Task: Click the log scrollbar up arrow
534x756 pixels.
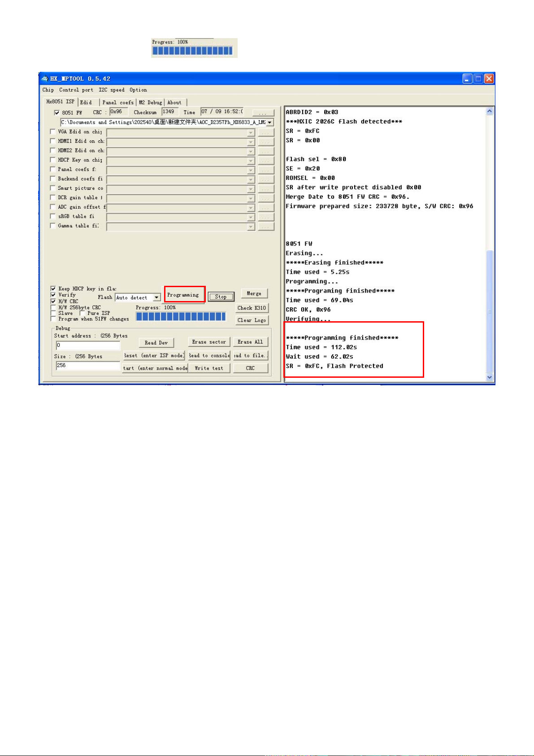Action: pos(490,111)
